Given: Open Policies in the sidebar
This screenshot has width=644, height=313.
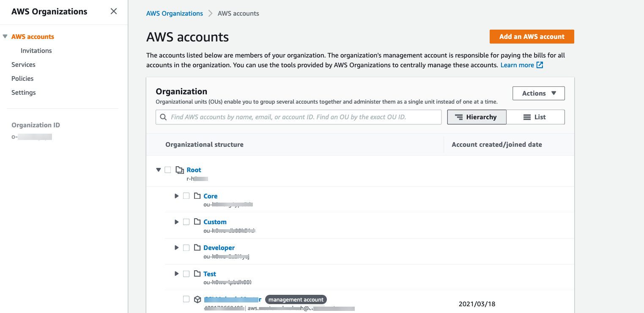Looking at the screenshot, I should [x=22, y=79].
